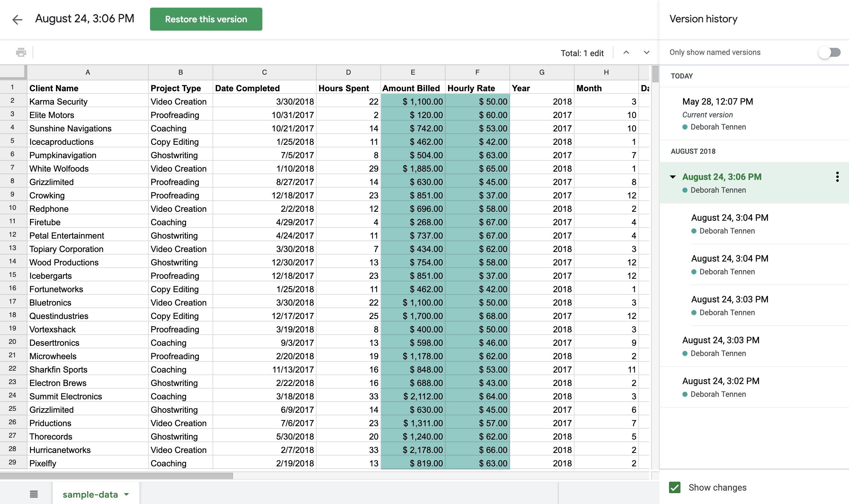Go to previous edit with up chevron
Screen dimensions: 849x504
tap(626, 52)
